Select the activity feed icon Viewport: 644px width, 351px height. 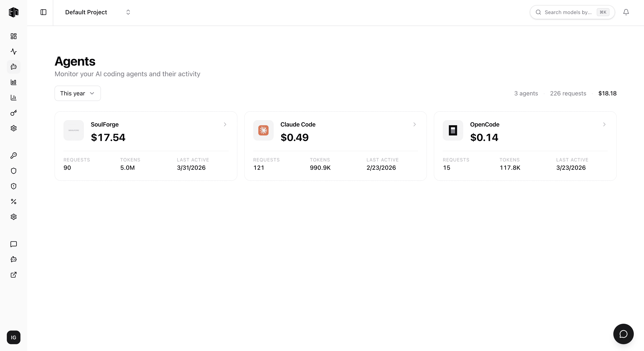[13, 52]
